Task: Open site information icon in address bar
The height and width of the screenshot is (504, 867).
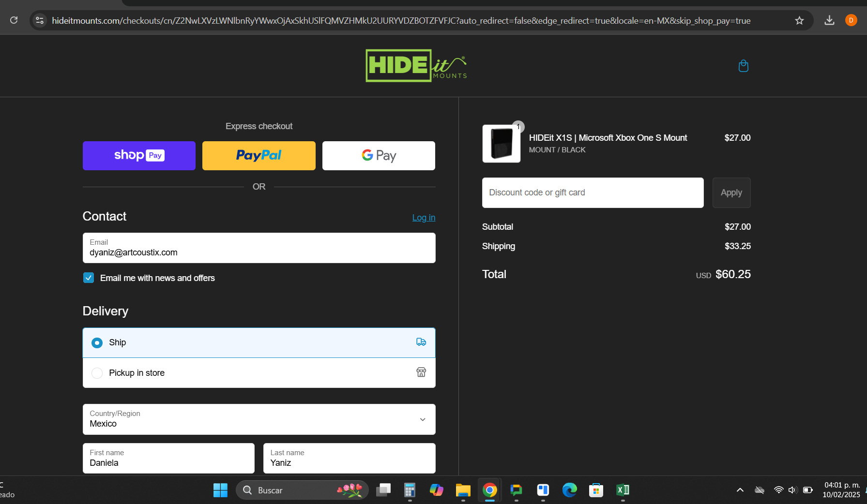Action: pyautogui.click(x=40, y=20)
